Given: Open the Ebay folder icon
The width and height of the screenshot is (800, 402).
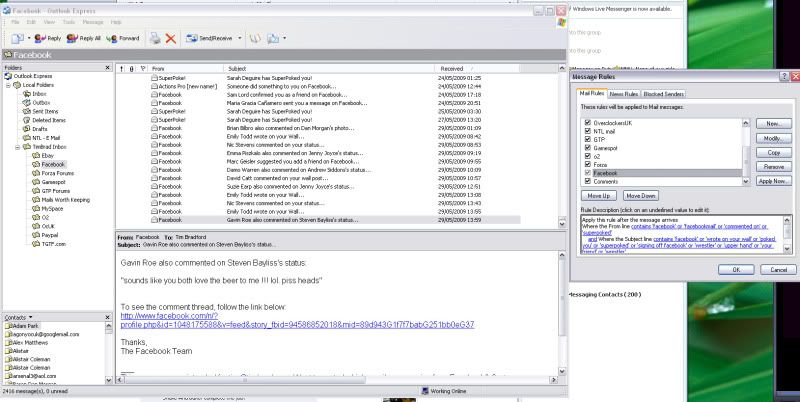Looking at the screenshot, I should point(36,156).
